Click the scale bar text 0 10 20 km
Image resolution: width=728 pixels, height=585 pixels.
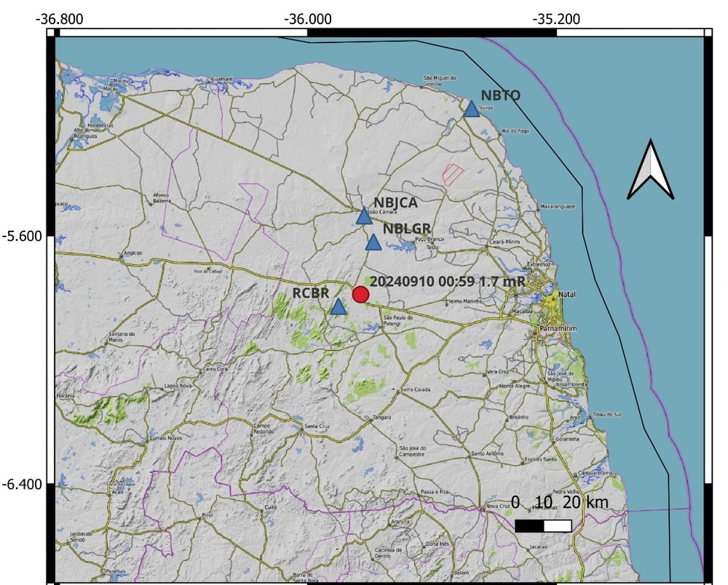pyautogui.click(x=559, y=502)
